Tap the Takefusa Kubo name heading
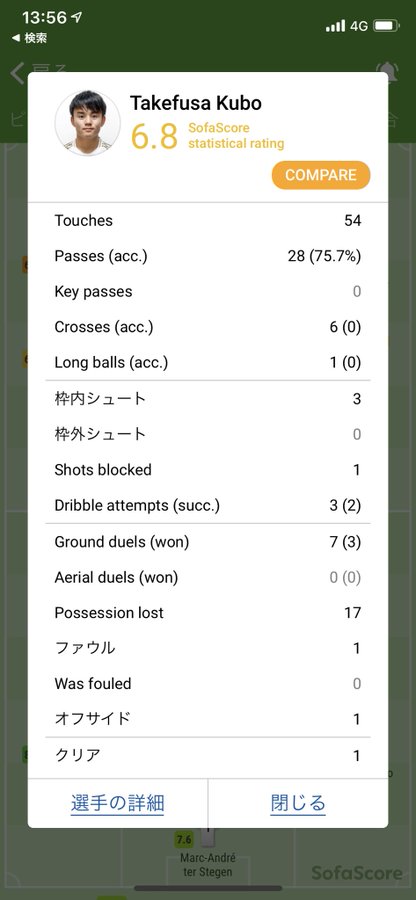 coord(196,103)
